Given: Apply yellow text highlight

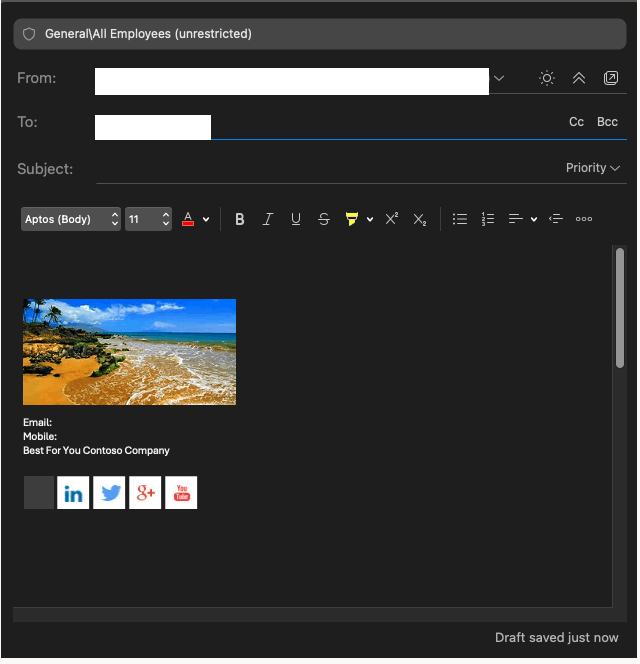Looking at the screenshot, I should coord(352,219).
